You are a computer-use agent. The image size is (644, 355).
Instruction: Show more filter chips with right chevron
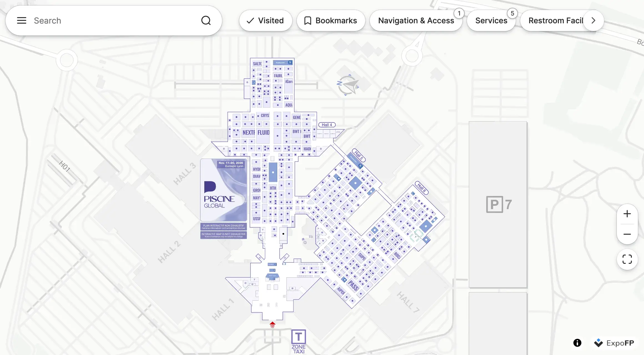tap(593, 21)
